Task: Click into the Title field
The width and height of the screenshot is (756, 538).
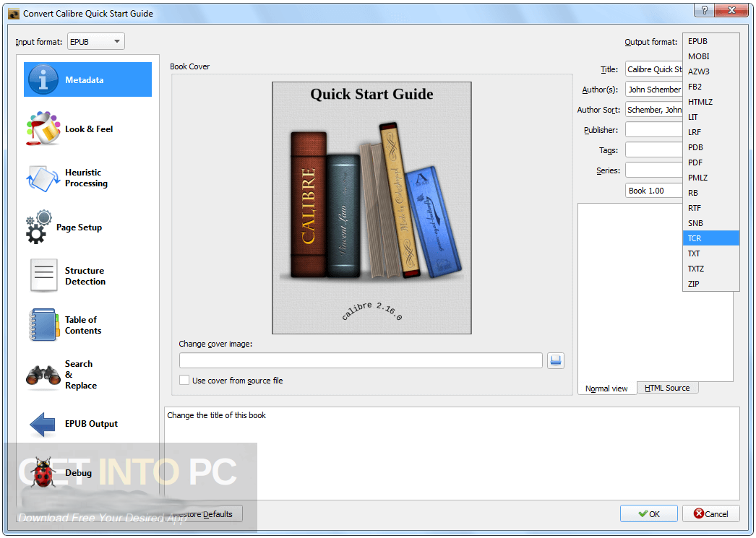Action: tap(654, 69)
